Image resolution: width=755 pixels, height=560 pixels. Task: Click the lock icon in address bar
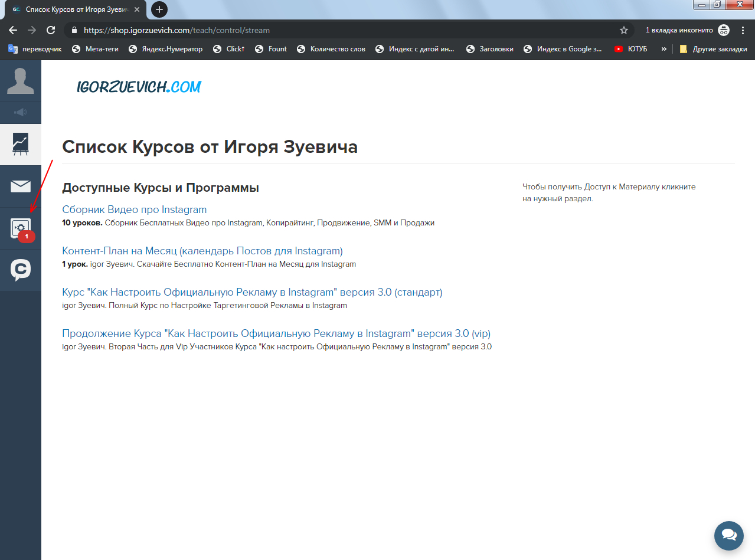click(x=74, y=30)
